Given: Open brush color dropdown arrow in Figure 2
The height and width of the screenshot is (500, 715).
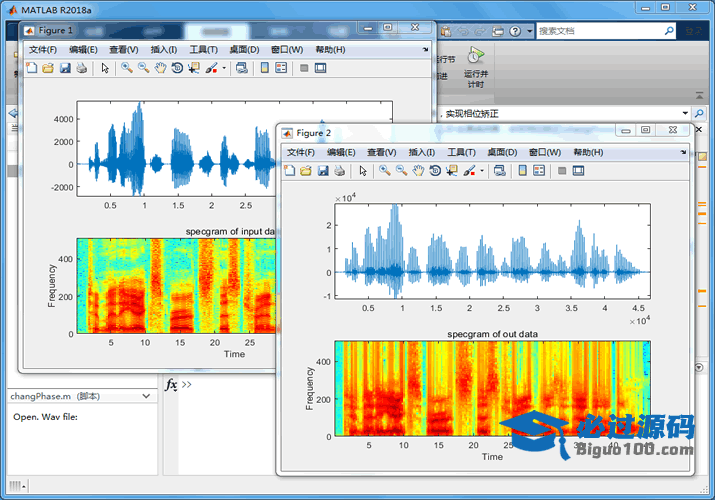Looking at the screenshot, I should pyautogui.click(x=482, y=171).
